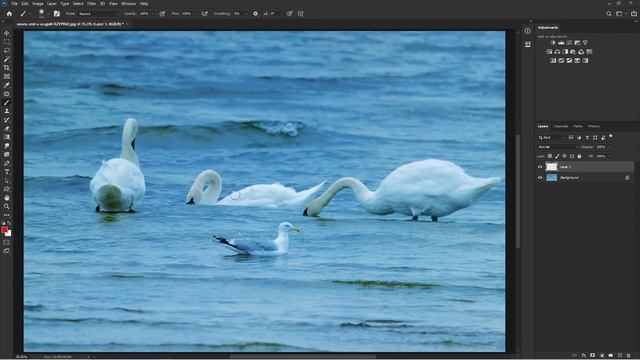
Task: Toggle airbrush-style build-up button
Action: 204,13
